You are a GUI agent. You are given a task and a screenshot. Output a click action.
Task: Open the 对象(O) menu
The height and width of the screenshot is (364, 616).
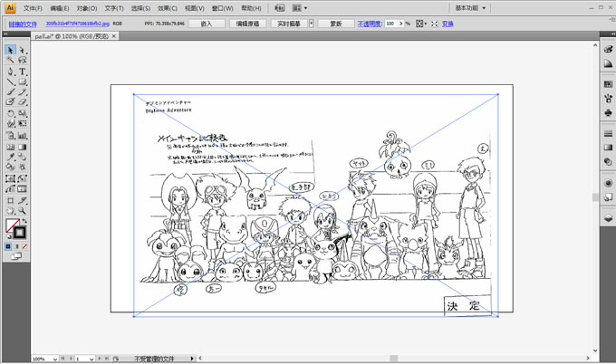click(x=87, y=8)
